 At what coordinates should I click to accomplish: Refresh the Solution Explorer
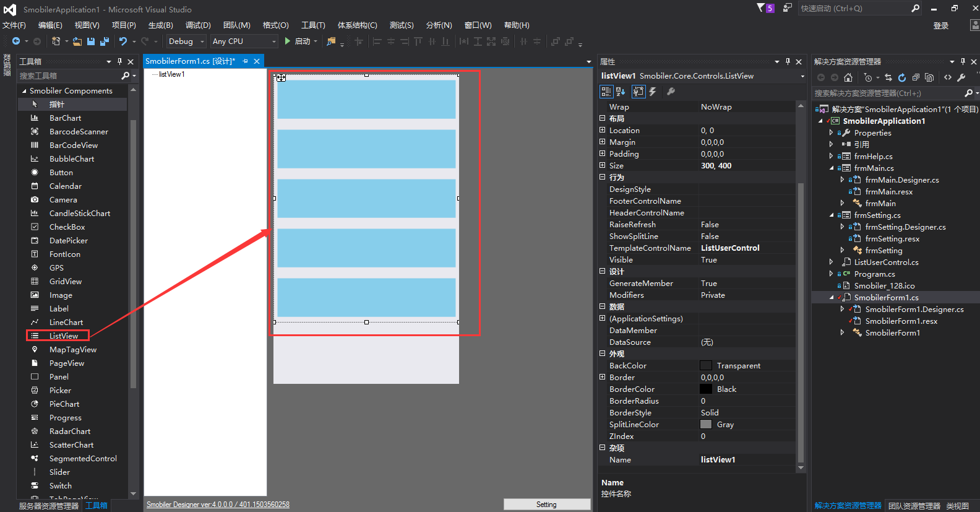click(902, 77)
